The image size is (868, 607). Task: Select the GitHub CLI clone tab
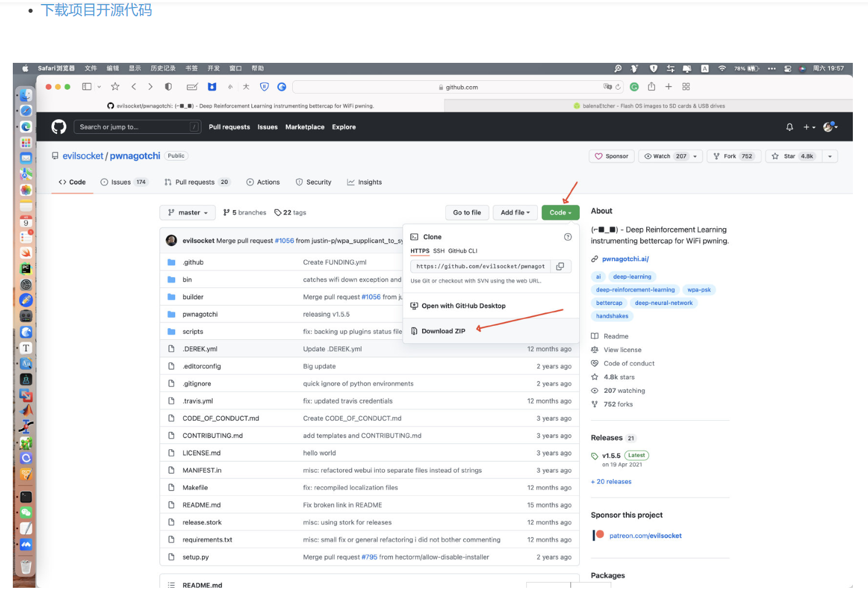click(463, 251)
